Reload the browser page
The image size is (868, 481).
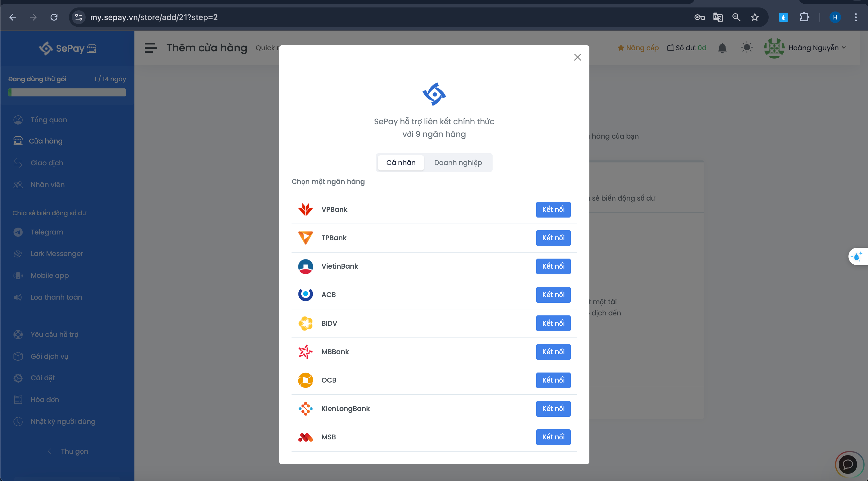(54, 17)
